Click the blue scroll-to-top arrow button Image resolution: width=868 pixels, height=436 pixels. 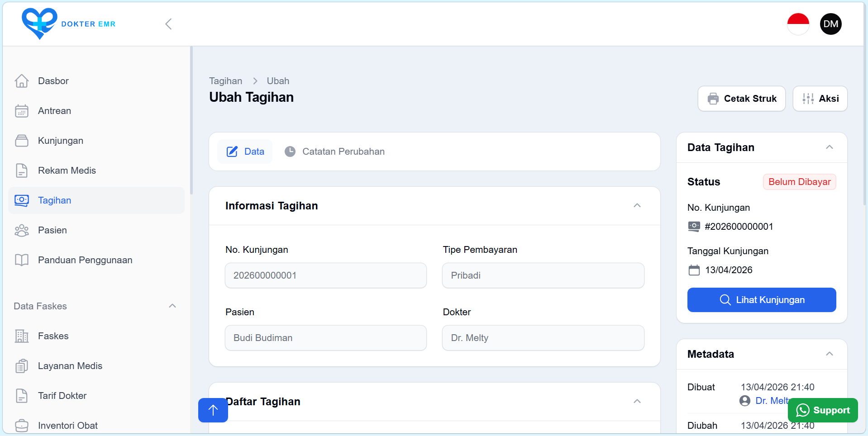(x=213, y=410)
